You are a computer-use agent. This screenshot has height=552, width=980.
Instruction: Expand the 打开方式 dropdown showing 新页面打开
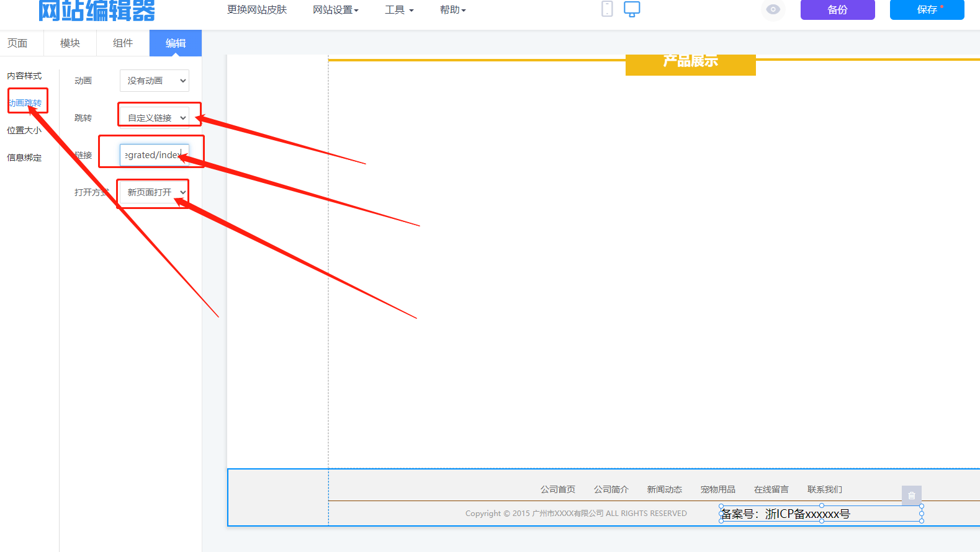coord(155,192)
